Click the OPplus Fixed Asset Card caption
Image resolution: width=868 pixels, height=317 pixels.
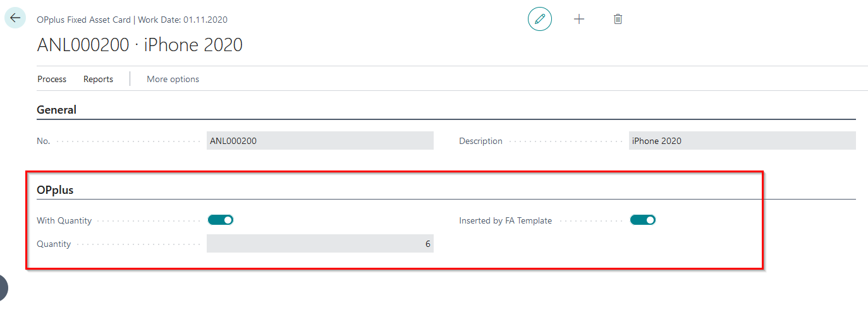tap(83, 20)
